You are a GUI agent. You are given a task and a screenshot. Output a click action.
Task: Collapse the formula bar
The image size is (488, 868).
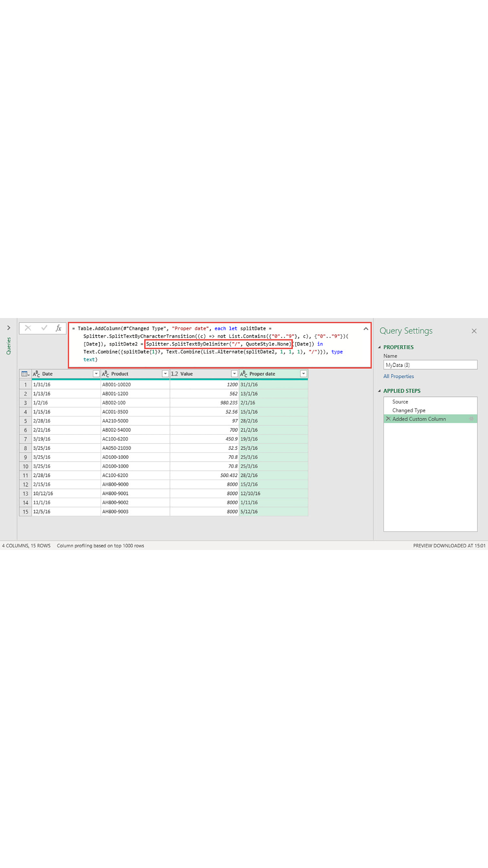click(366, 328)
